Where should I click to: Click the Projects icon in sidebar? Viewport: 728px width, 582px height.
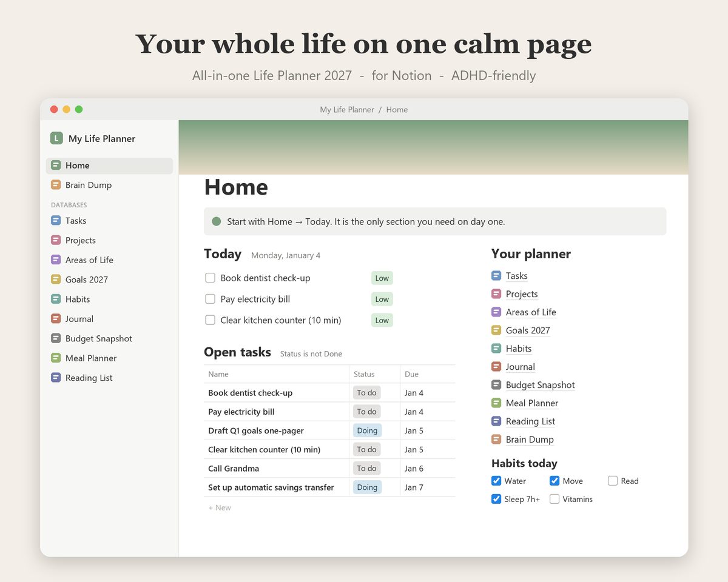click(x=56, y=240)
